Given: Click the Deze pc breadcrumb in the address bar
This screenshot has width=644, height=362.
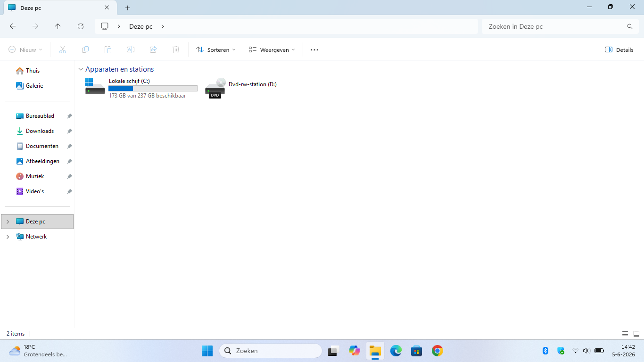Looking at the screenshot, I should tap(140, 26).
